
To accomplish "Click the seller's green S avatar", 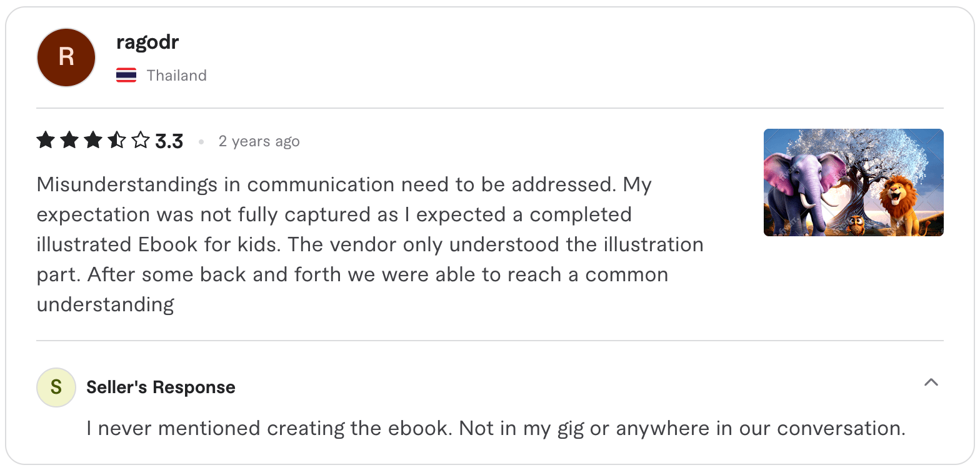I will [x=56, y=387].
